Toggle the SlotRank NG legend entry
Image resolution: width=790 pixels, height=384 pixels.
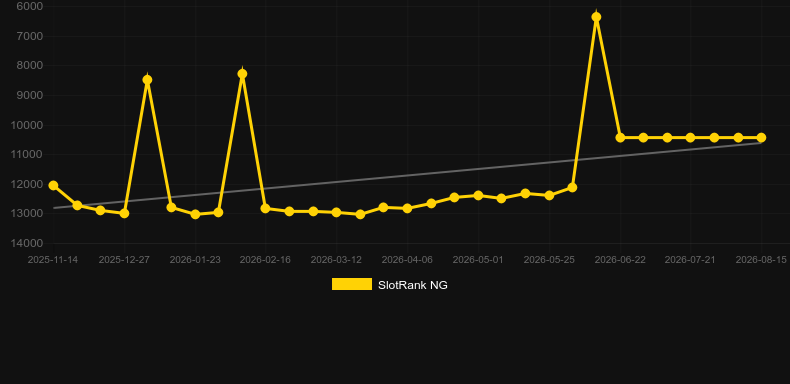(389, 285)
